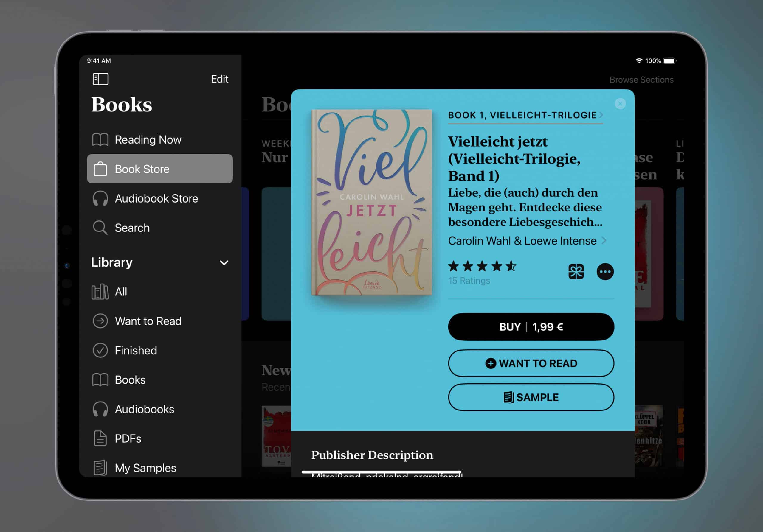Collapse the Library section chevron
This screenshot has width=763, height=532.
[224, 263]
